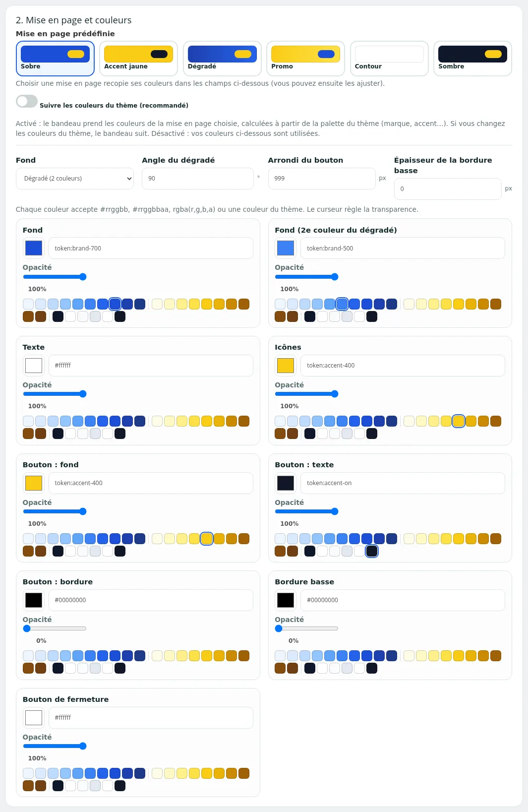
Task: Click the Bouton : bordure color text field
Action: tap(151, 600)
